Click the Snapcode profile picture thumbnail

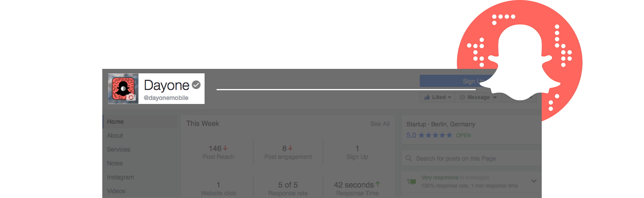123,89
